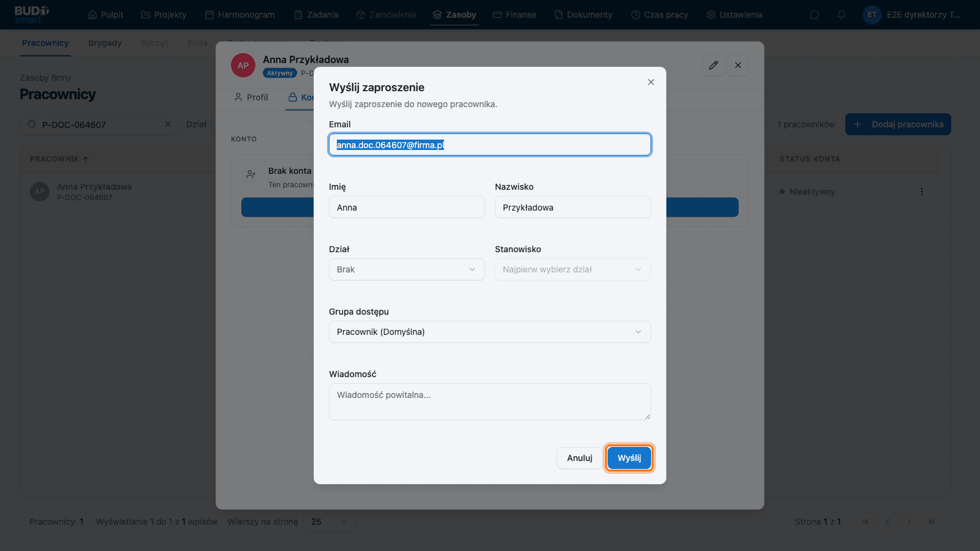
Task: Open Czas pracy section
Action: pyautogui.click(x=660, y=15)
